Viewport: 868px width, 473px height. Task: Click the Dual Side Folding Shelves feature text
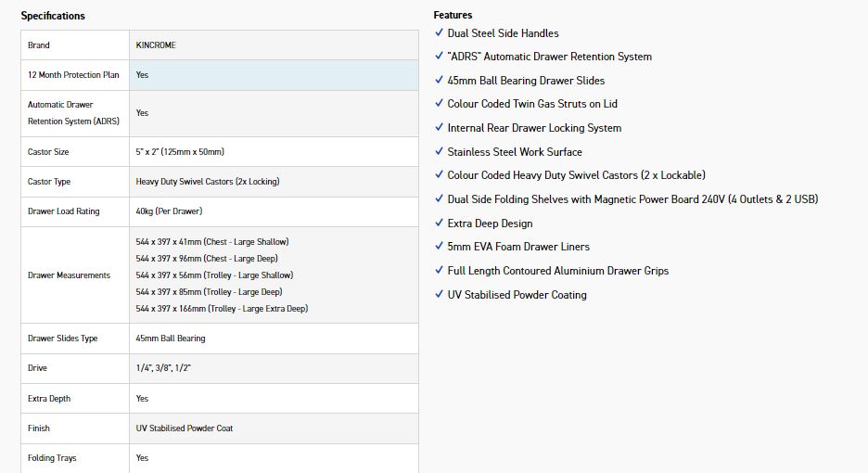pyautogui.click(x=632, y=199)
